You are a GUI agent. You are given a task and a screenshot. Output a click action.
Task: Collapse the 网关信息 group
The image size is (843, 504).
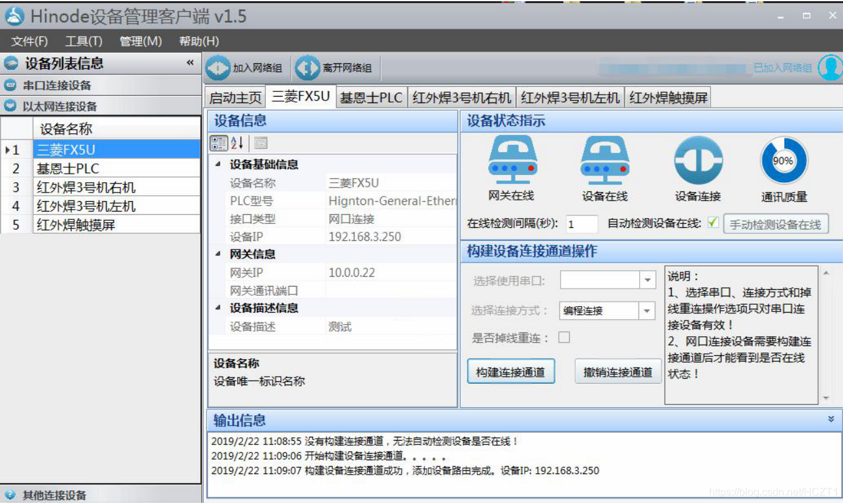218,254
